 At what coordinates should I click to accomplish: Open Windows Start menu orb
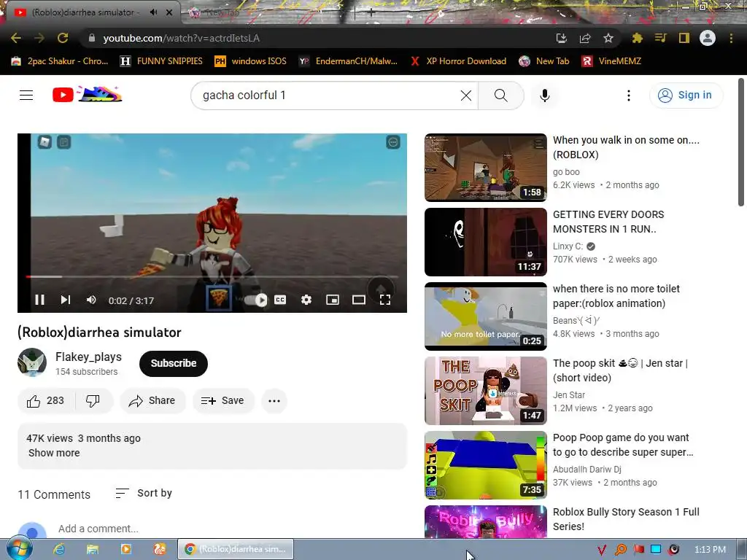(x=19, y=549)
